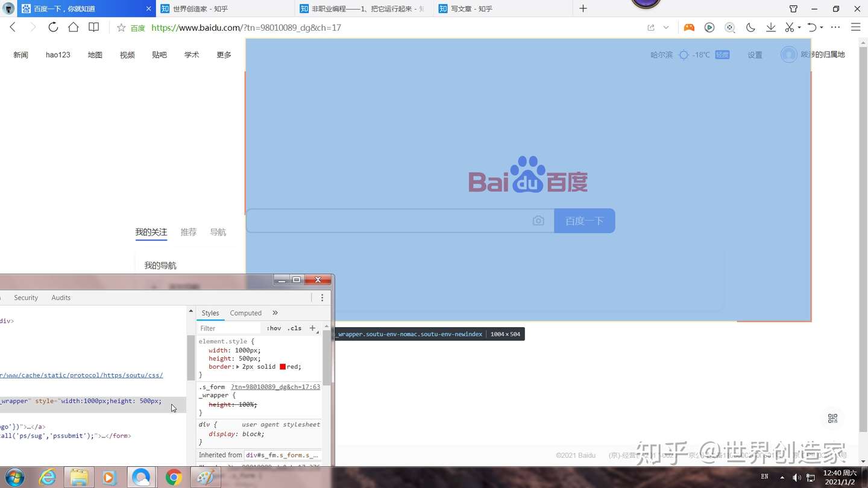Open Internet Explorer in taskbar

click(47, 478)
